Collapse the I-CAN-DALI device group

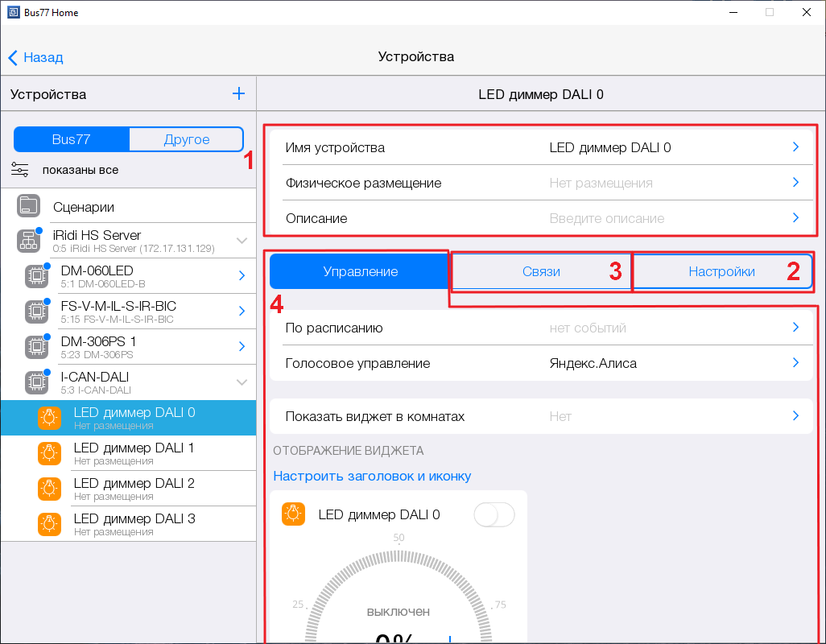pos(242,382)
